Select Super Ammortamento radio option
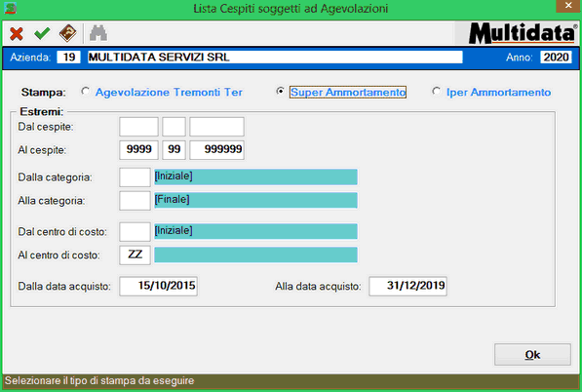Image resolution: width=582 pixels, height=392 pixels. click(280, 91)
